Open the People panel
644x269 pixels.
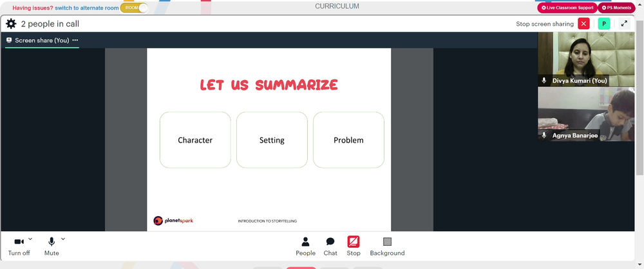[x=305, y=246]
